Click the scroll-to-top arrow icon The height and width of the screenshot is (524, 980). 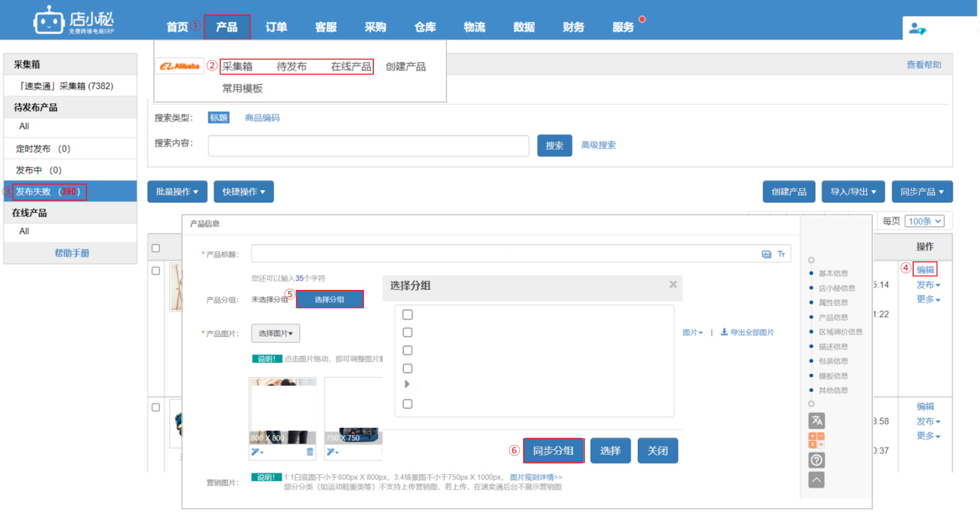point(816,480)
